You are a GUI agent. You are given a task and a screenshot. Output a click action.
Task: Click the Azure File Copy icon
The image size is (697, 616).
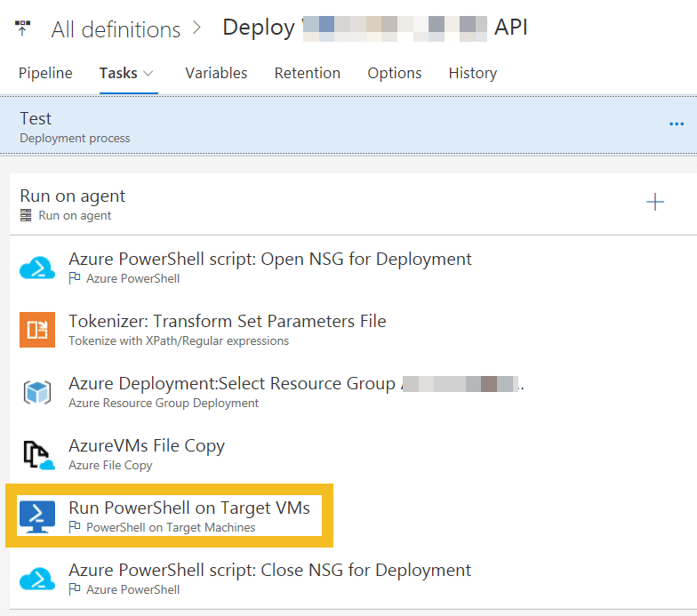39,455
